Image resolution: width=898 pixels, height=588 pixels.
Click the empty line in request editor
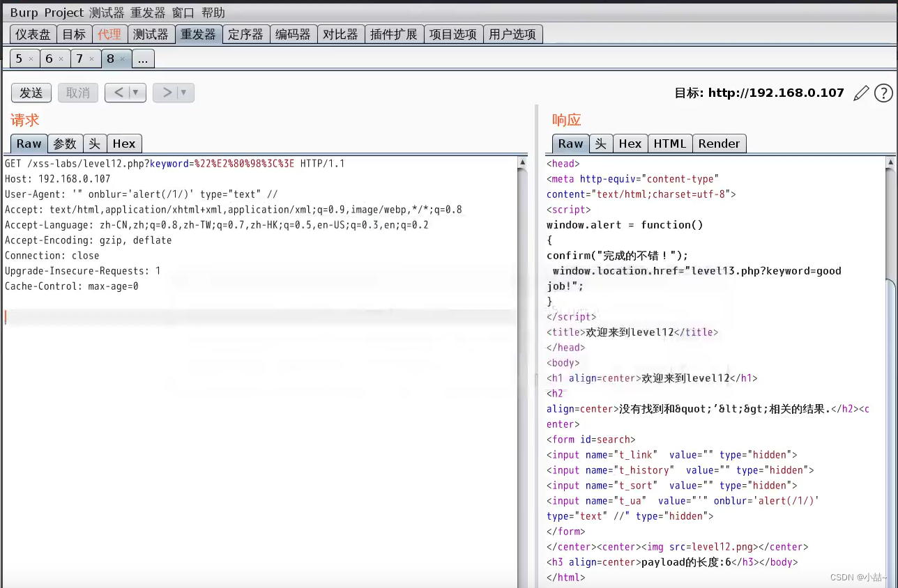point(259,317)
